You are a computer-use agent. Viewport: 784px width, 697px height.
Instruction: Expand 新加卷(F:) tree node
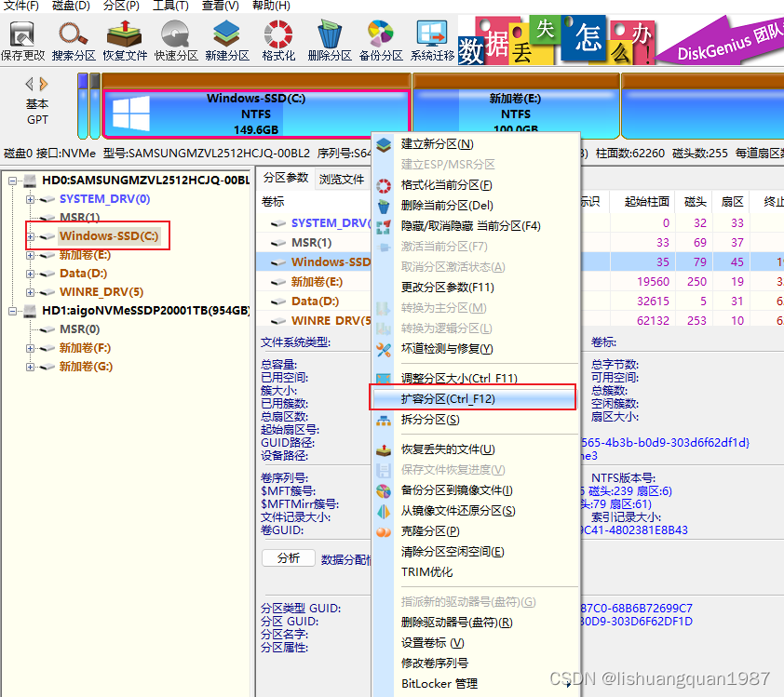coord(30,348)
